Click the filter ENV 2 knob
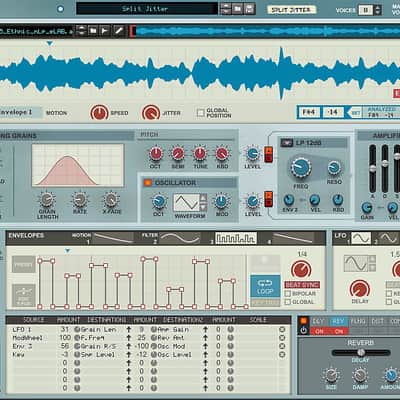This screenshot has height=400, width=400. [x=289, y=200]
